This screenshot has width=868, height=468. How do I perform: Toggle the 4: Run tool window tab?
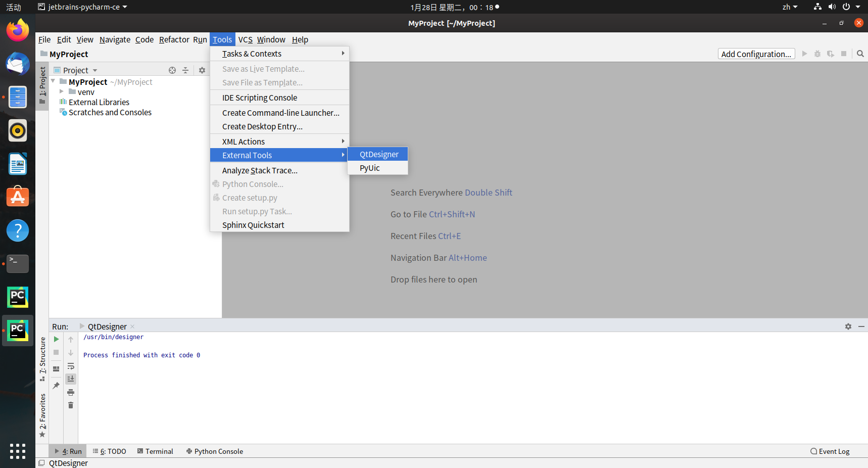68,451
